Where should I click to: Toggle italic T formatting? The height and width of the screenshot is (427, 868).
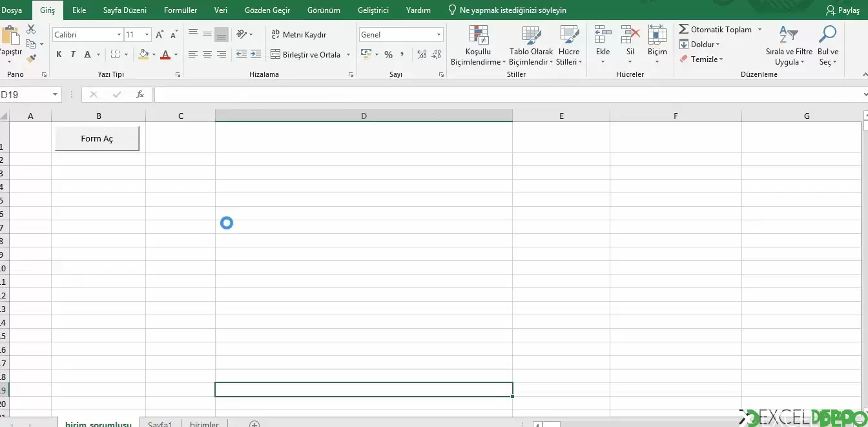pos(73,54)
